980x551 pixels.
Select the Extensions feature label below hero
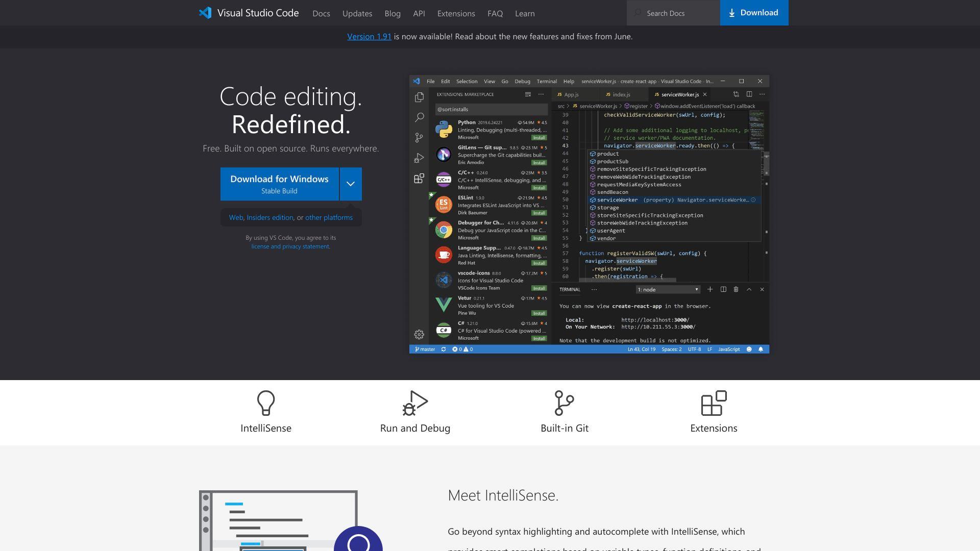point(714,428)
